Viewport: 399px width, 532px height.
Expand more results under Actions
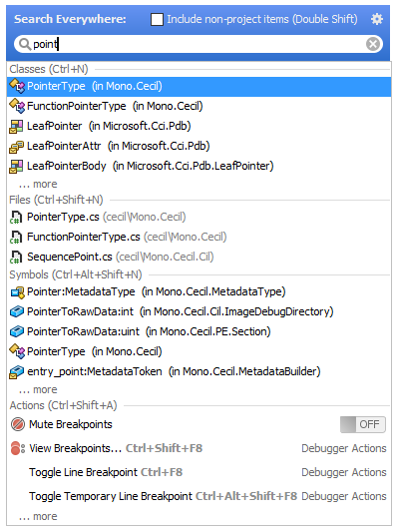coord(38,516)
